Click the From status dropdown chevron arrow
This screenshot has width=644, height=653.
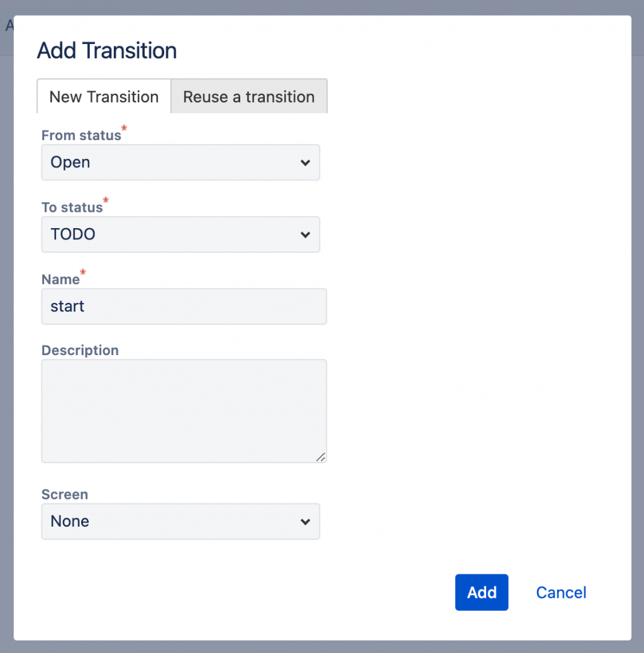point(305,163)
